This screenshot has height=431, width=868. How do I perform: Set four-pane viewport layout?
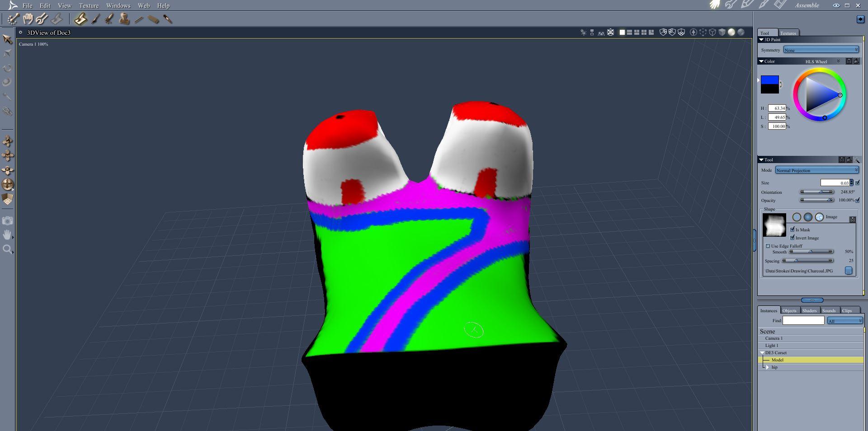pyautogui.click(x=644, y=32)
